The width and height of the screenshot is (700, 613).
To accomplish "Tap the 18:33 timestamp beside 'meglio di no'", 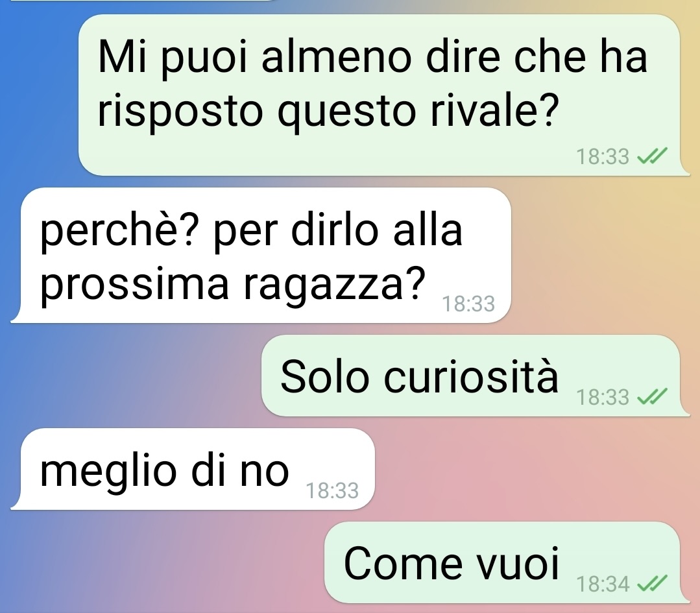I will tap(332, 490).
